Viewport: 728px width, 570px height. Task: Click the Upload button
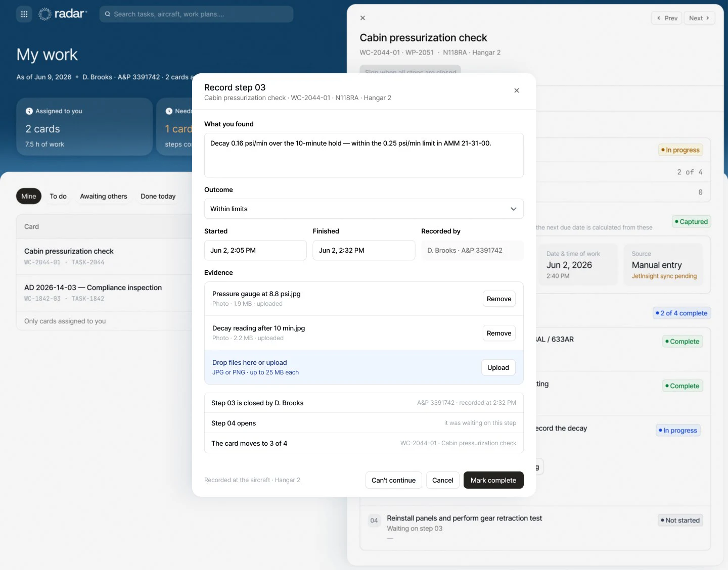pyautogui.click(x=498, y=367)
